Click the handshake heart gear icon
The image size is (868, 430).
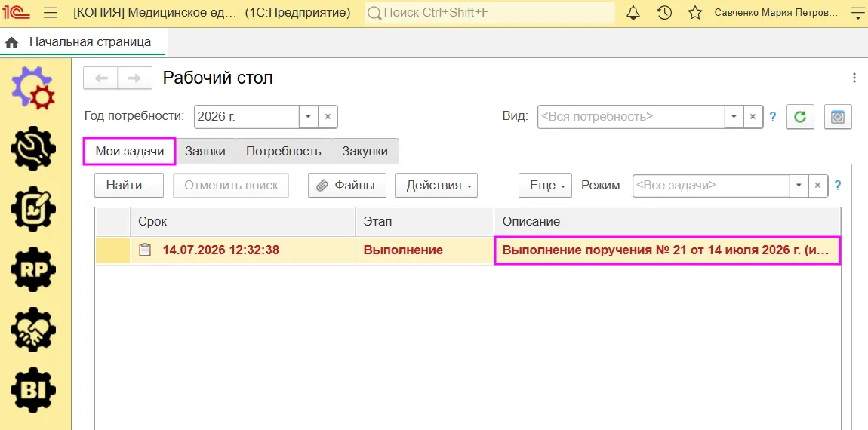[33, 329]
